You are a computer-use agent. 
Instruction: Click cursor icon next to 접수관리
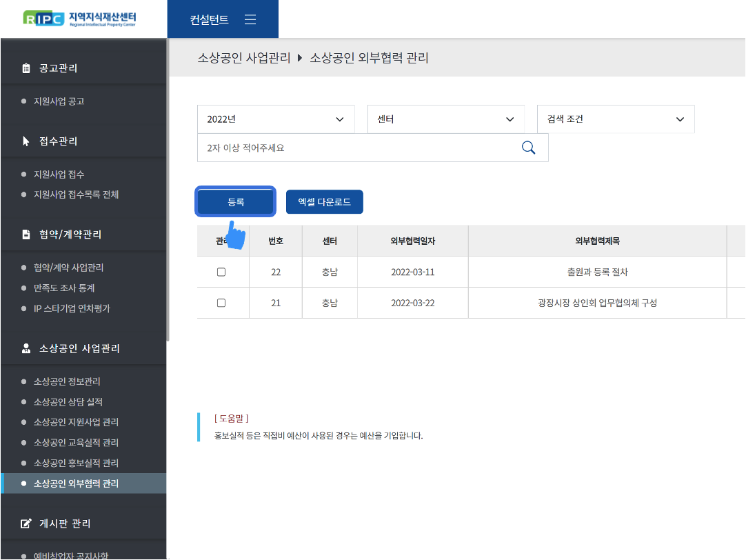point(26,141)
